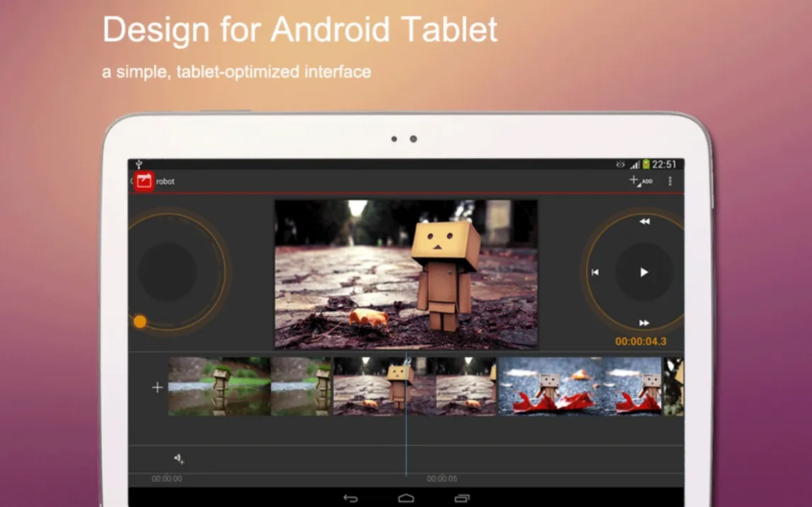The height and width of the screenshot is (507, 812).
Task: Open Android recent apps button
Action: tap(462, 498)
